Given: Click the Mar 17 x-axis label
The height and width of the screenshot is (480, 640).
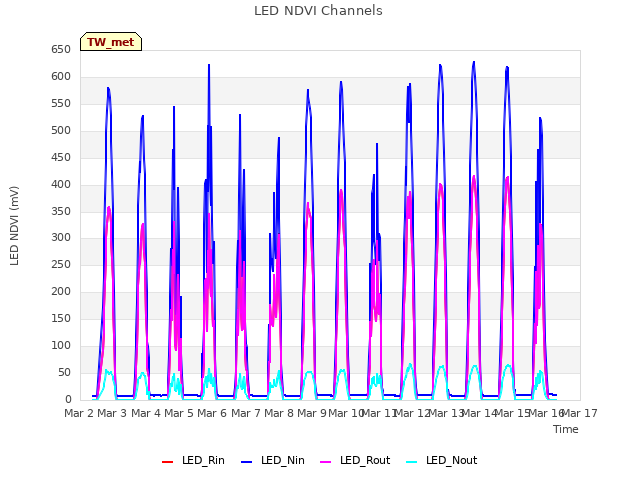Looking at the screenshot, I should click(580, 413).
